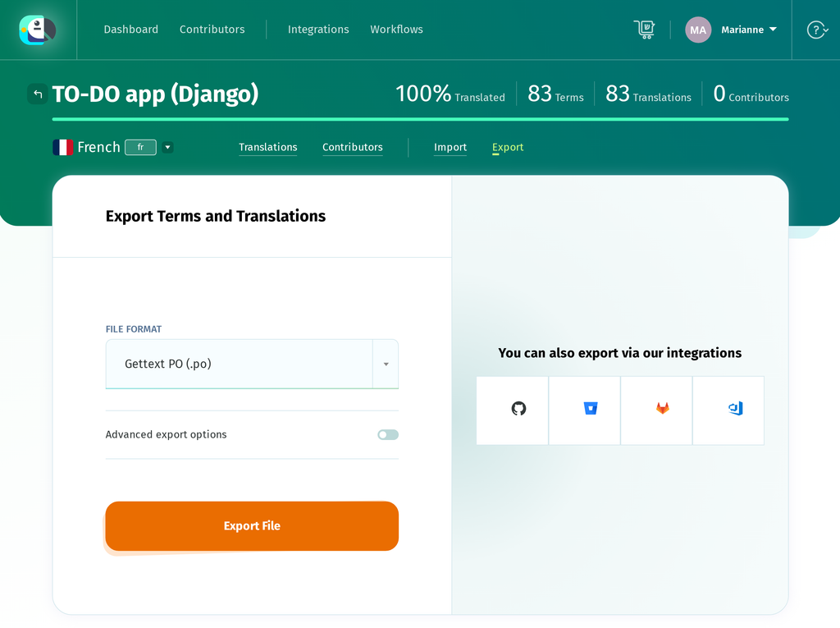This screenshot has width=840, height=628.
Task: Click the help question mark icon
Action: pos(817,30)
